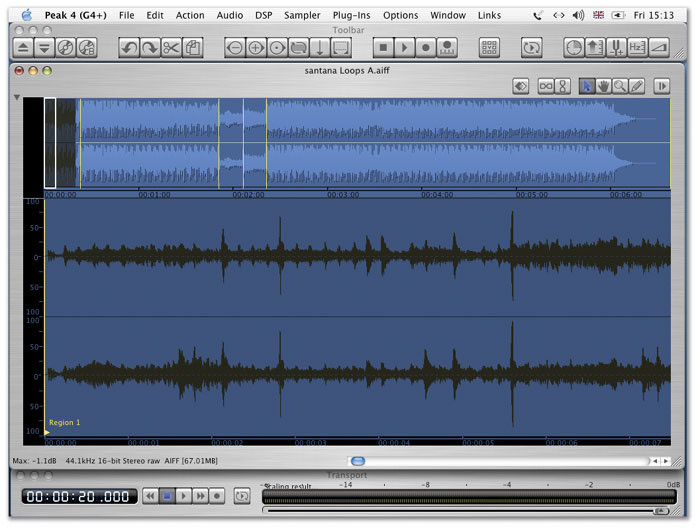Click the battery status menu bar icon

[618, 15]
